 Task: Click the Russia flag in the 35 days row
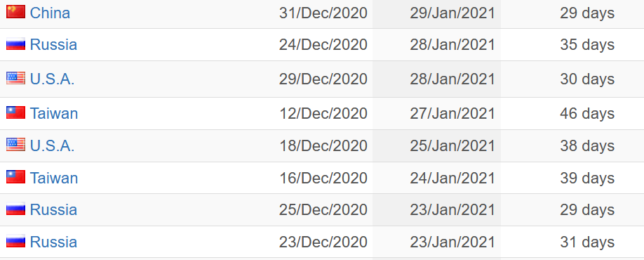15,44
